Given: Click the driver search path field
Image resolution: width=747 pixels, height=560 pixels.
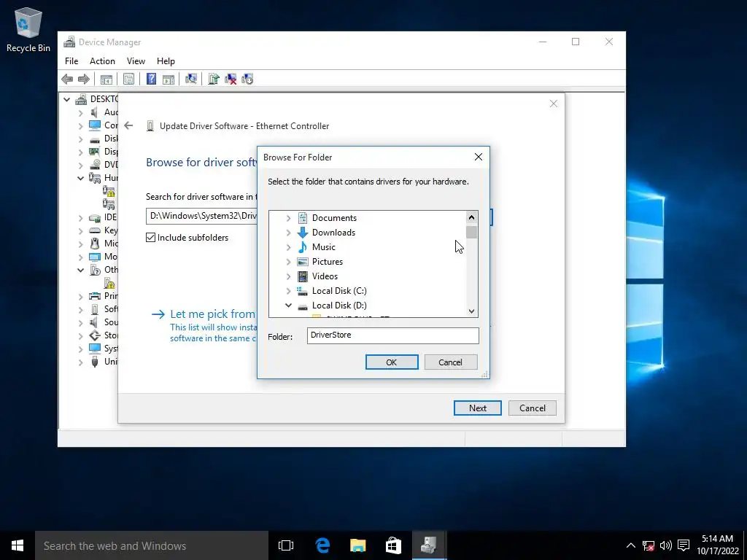Looking at the screenshot, I should [x=201, y=216].
